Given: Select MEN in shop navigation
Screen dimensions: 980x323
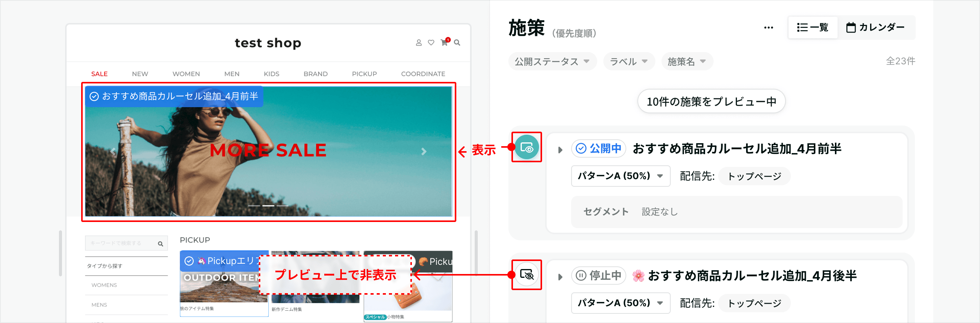Looking at the screenshot, I should 232,74.
